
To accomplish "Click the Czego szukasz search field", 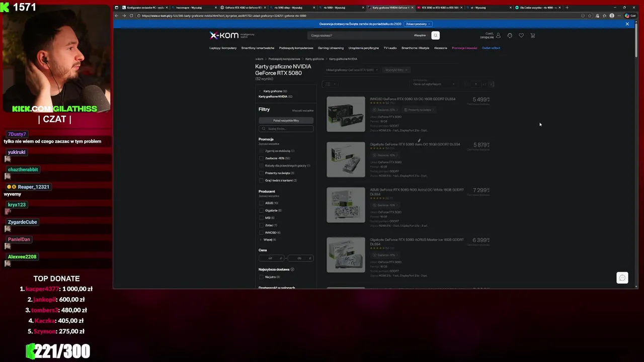I will pyautogui.click(x=359, y=35).
